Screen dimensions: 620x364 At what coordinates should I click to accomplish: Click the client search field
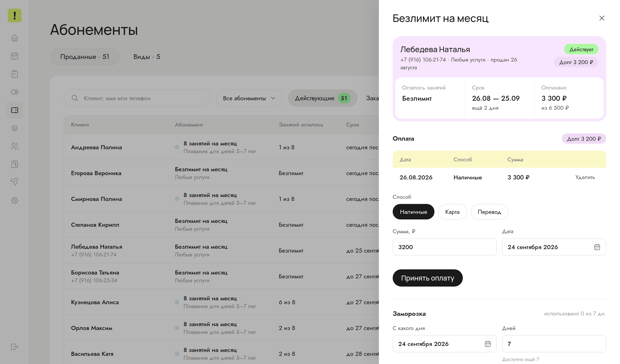[x=137, y=98]
